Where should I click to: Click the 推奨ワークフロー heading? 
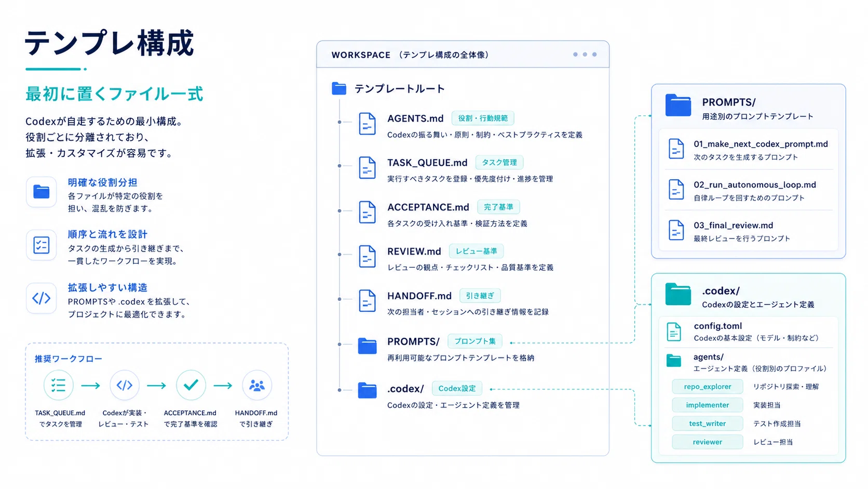[69, 359]
